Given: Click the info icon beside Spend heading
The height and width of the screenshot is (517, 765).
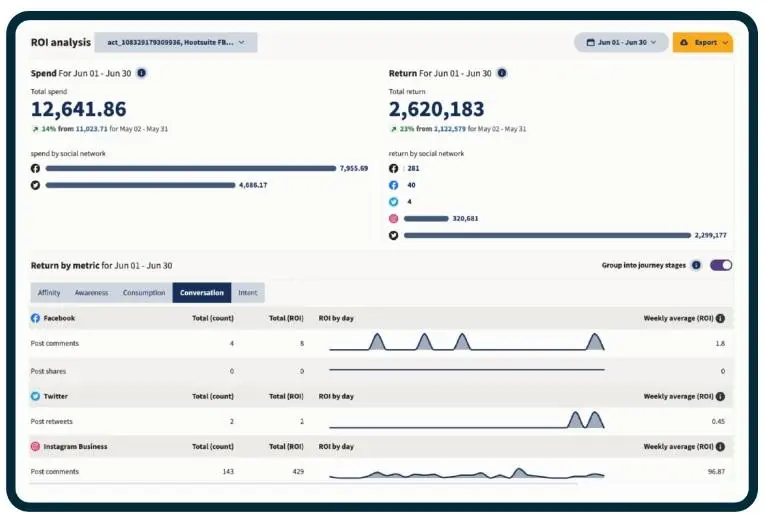Looking at the screenshot, I should (x=141, y=73).
